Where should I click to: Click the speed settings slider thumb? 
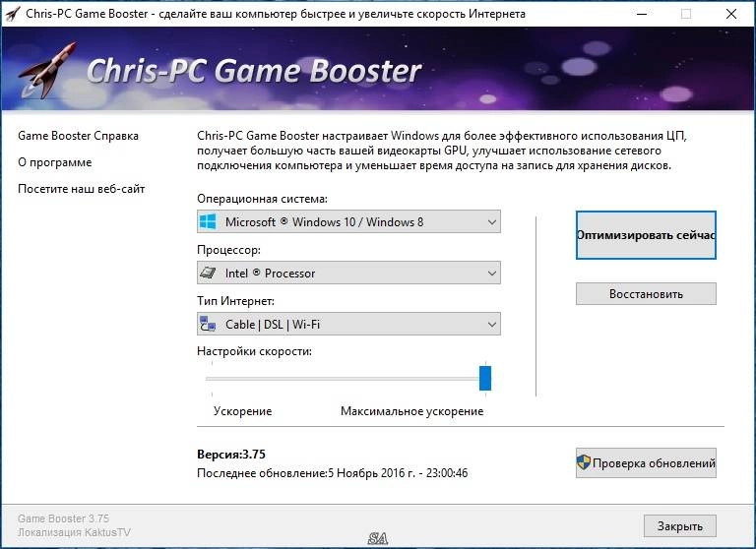coord(485,379)
